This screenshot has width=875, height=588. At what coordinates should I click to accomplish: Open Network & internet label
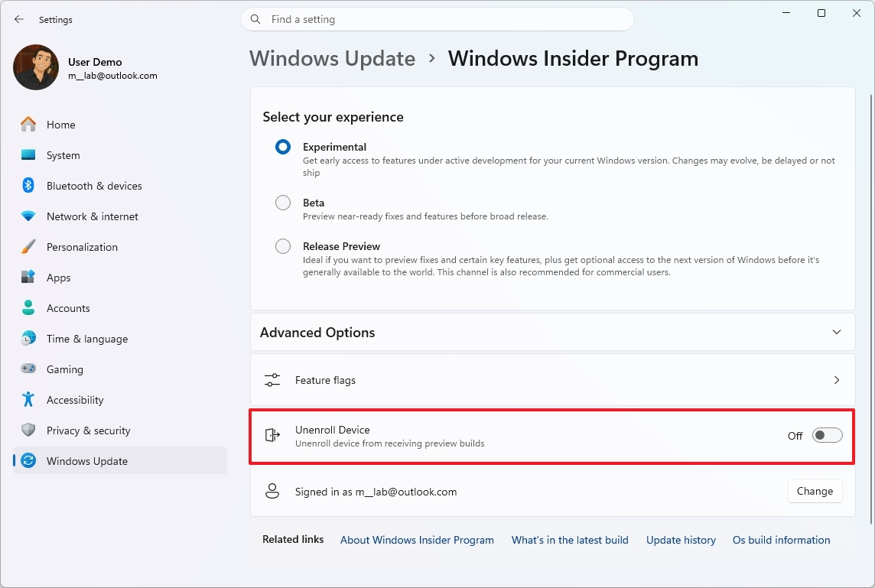(x=93, y=216)
